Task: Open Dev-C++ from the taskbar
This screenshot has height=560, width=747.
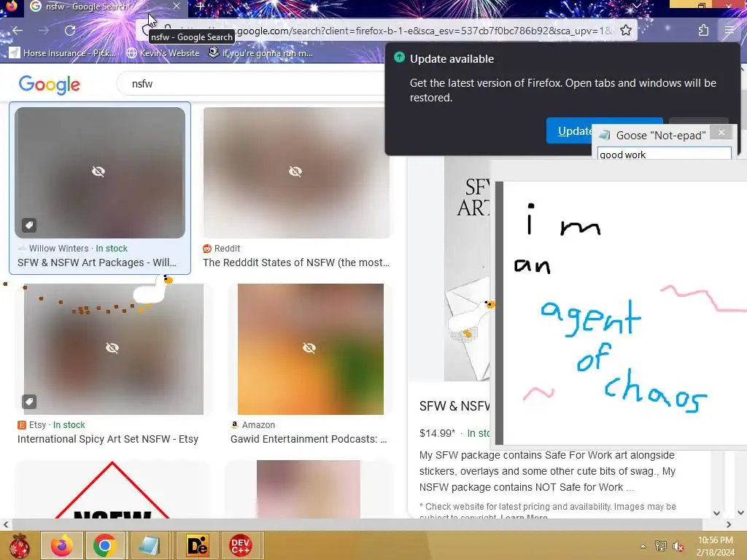Action: [x=241, y=545]
